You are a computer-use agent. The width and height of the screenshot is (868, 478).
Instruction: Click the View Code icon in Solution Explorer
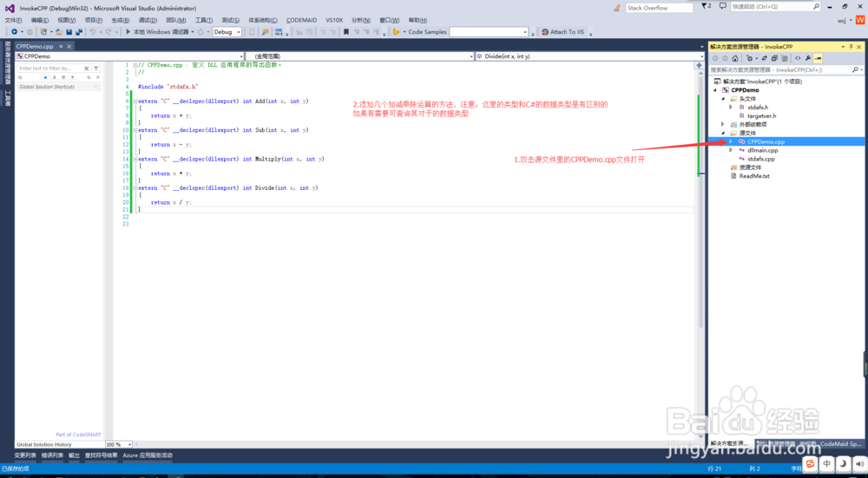tap(798, 58)
